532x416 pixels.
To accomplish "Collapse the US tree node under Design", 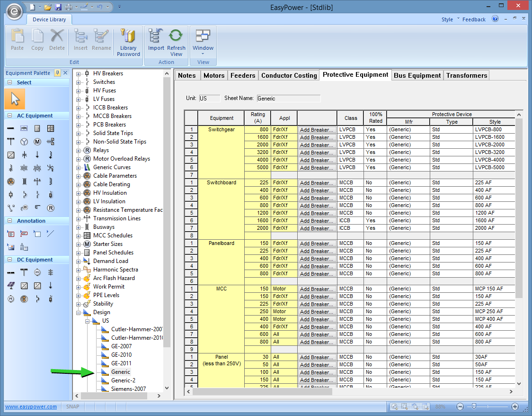I will 87,321.
